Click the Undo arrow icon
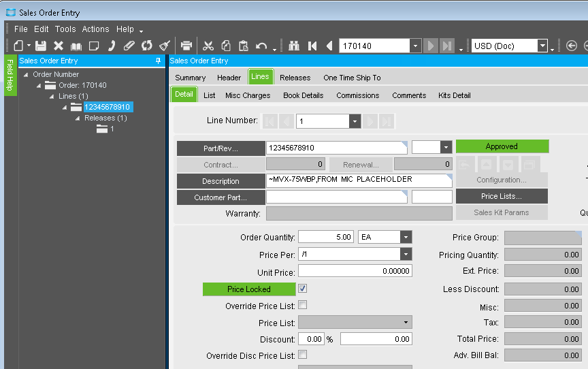The image size is (588, 369). [x=261, y=46]
